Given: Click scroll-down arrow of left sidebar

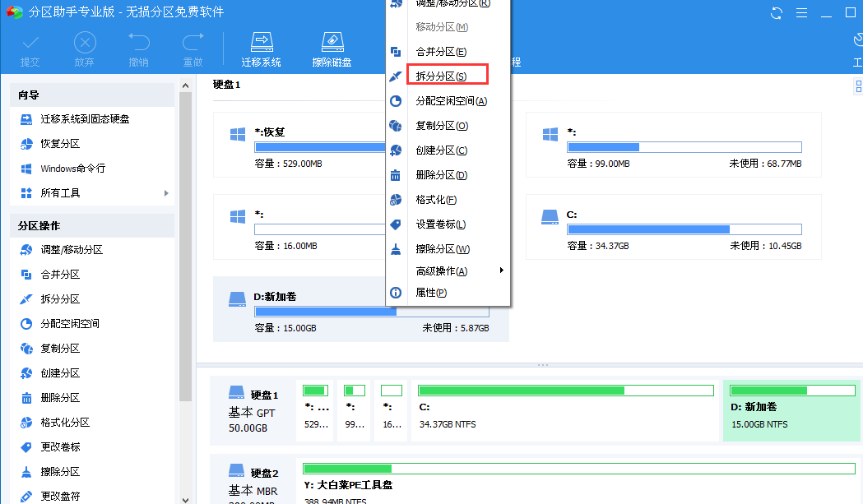Looking at the screenshot, I should (185, 500).
